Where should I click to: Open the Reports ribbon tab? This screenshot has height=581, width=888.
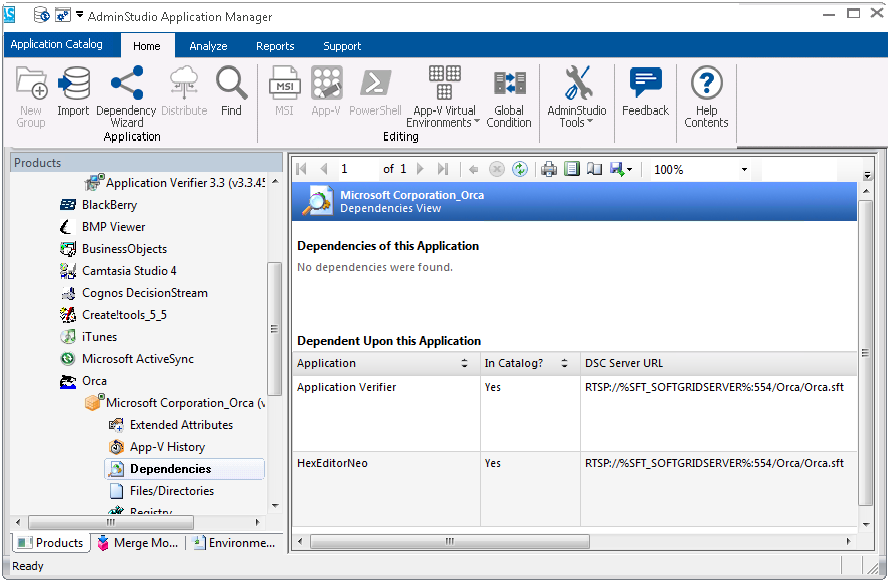click(x=275, y=46)
